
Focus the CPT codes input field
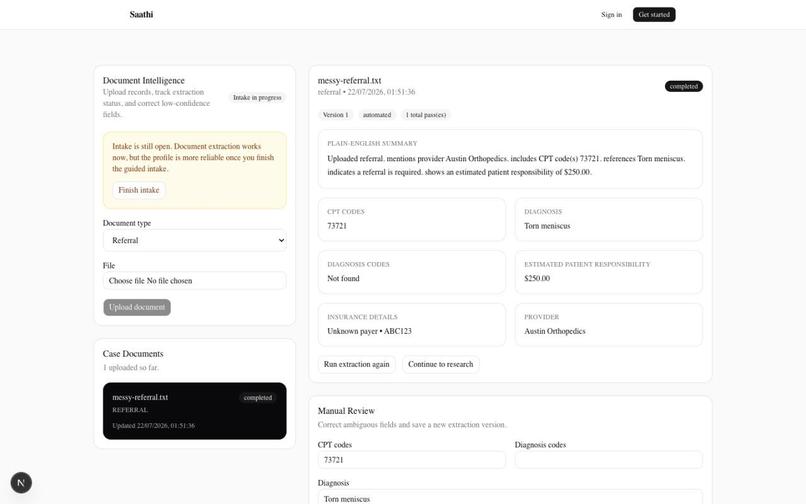tap(411, 460)
